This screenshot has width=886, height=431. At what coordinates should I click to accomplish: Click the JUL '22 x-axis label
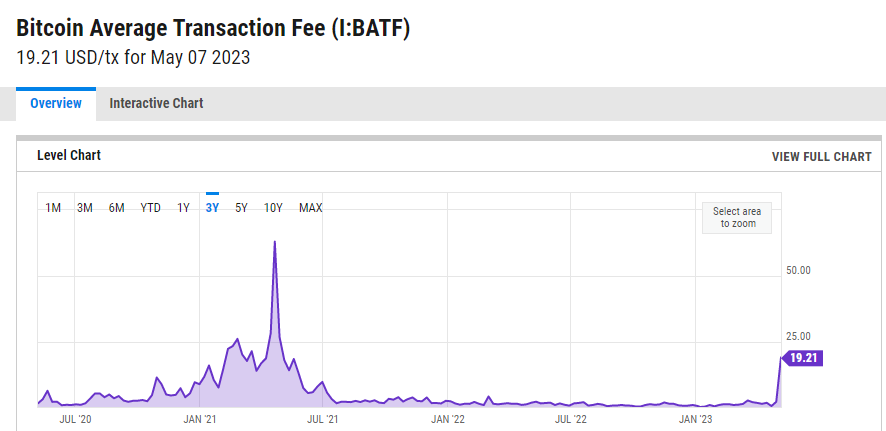click(x=570, y=420)
